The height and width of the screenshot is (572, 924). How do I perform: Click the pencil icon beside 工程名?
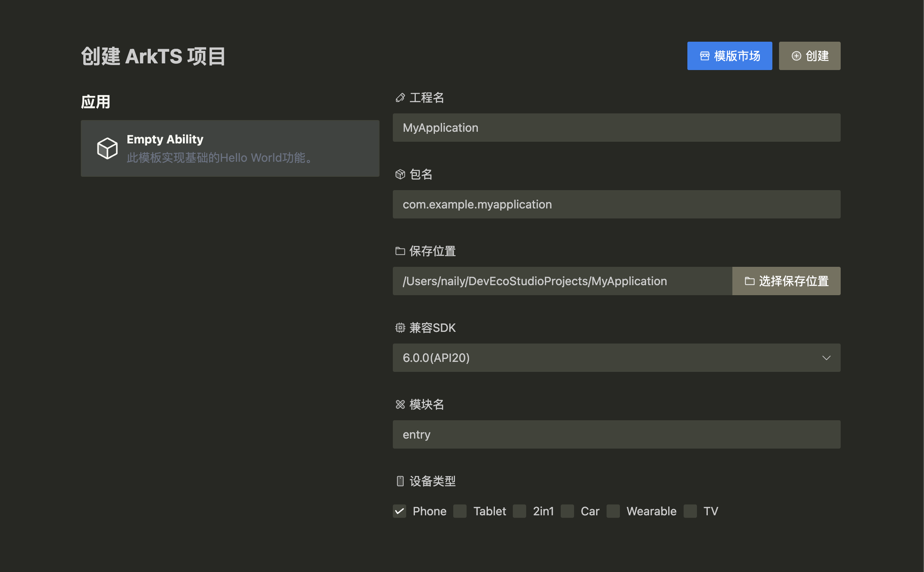(x=400, y=98)
